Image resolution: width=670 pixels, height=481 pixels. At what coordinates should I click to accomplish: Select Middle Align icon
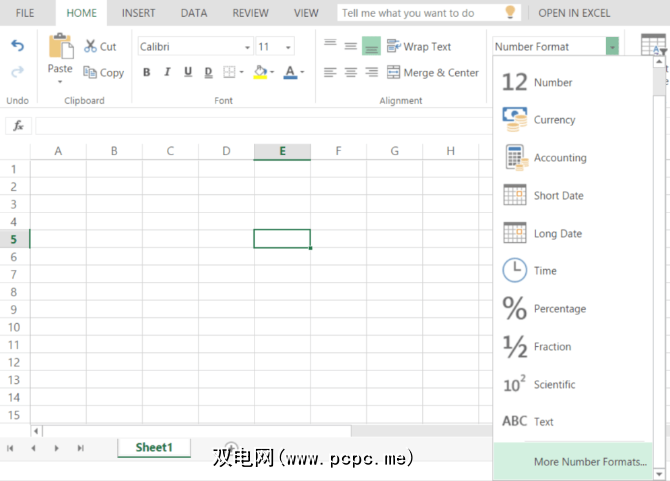350,46
